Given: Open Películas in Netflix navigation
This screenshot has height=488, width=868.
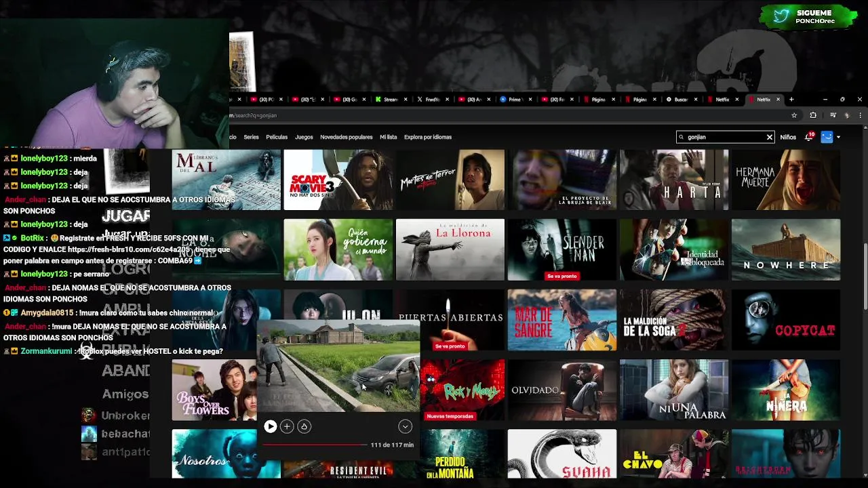Looking at the screenshot, I should pos(277,137).
